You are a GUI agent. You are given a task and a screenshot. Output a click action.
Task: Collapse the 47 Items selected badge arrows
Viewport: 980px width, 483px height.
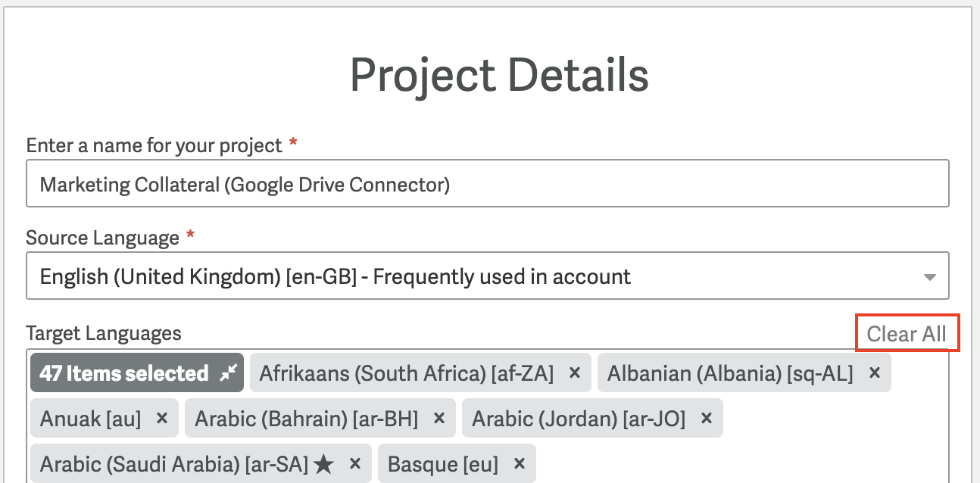click(x=228, y=372)
